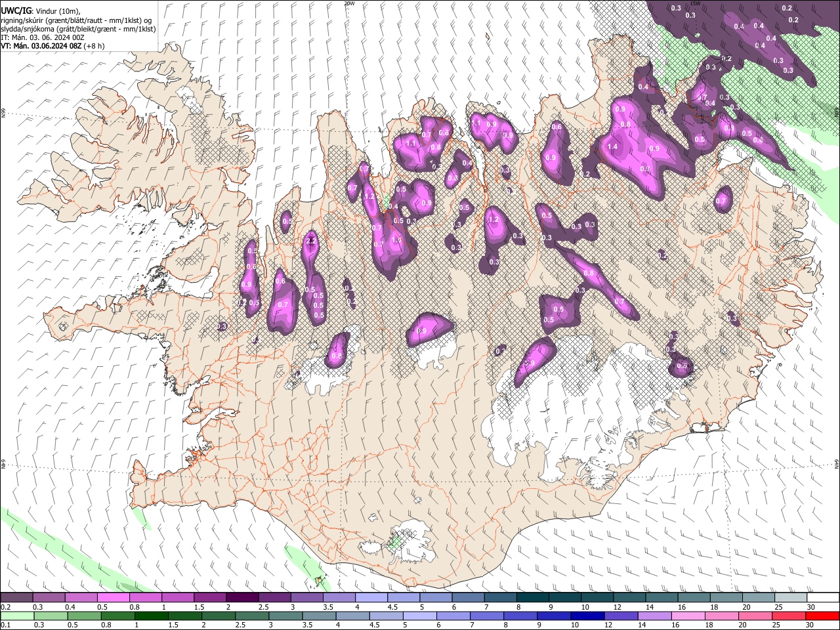This screenshot has height=630, width=840.
Task: Click the lower legend swatch between 5 and 6
Action: [x=419, y=616]
